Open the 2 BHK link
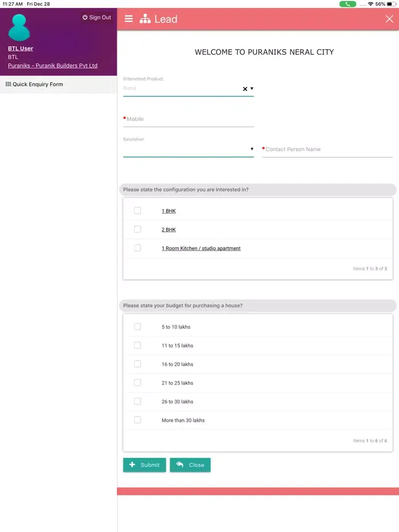This screenshot has width=399, height=532. click(x=169, y=230)
